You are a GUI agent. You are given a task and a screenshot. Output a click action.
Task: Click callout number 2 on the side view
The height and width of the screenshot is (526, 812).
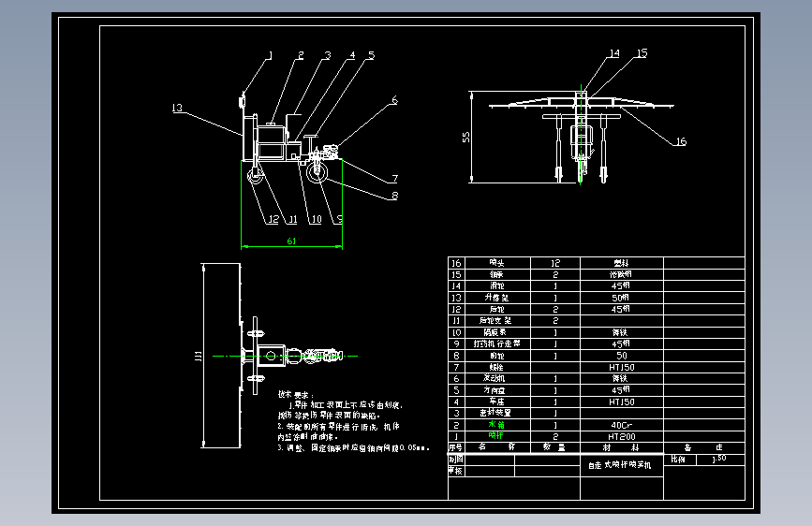301,55
